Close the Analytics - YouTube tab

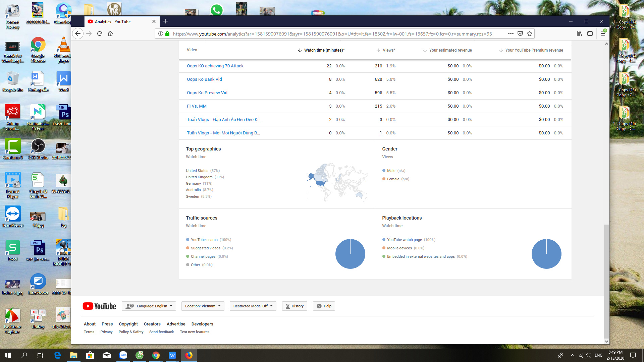[x=154, y=21]
